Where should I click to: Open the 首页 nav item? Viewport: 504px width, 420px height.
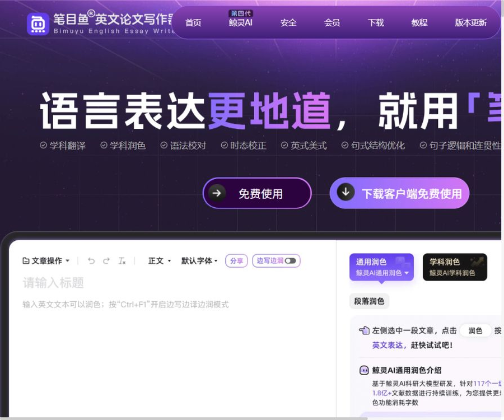[x=193, y=22]
